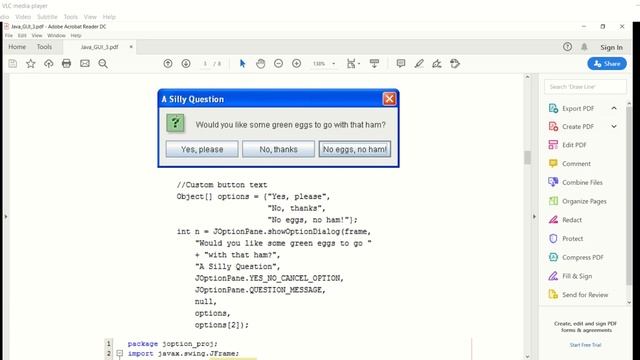
Task: Go to next page arrow icon
Action: pyautogui.click(x=186, y=64)
